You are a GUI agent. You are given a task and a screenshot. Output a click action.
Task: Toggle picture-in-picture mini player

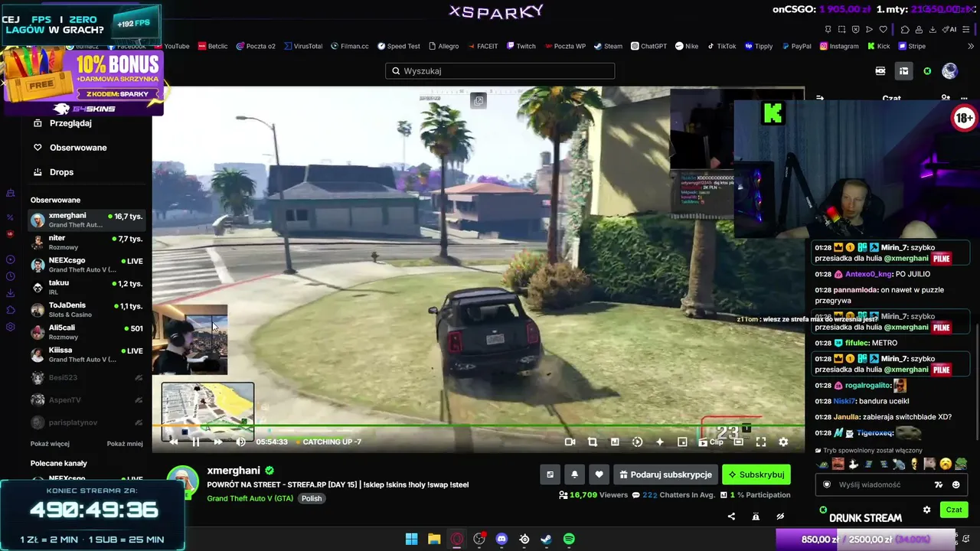click(682, 442)
